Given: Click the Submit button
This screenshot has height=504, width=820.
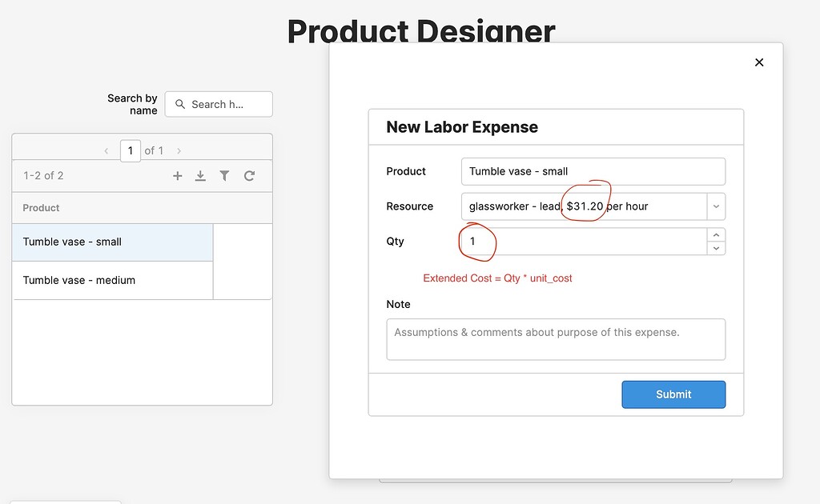Looking at the screenshot, I should tap(673, 394).
